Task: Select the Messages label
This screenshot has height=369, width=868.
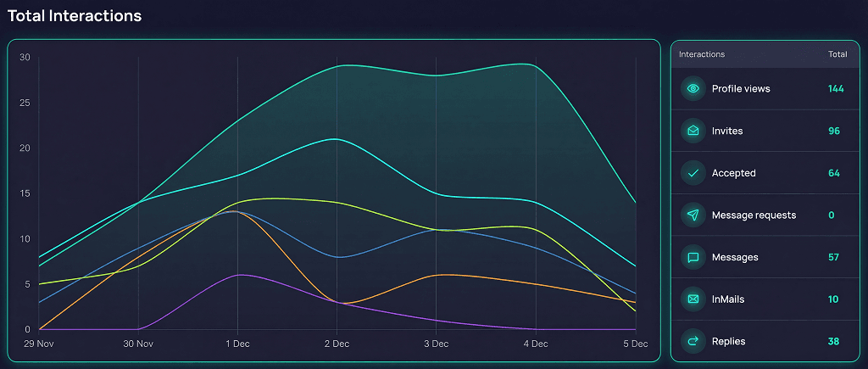Action: pos(735,258)
